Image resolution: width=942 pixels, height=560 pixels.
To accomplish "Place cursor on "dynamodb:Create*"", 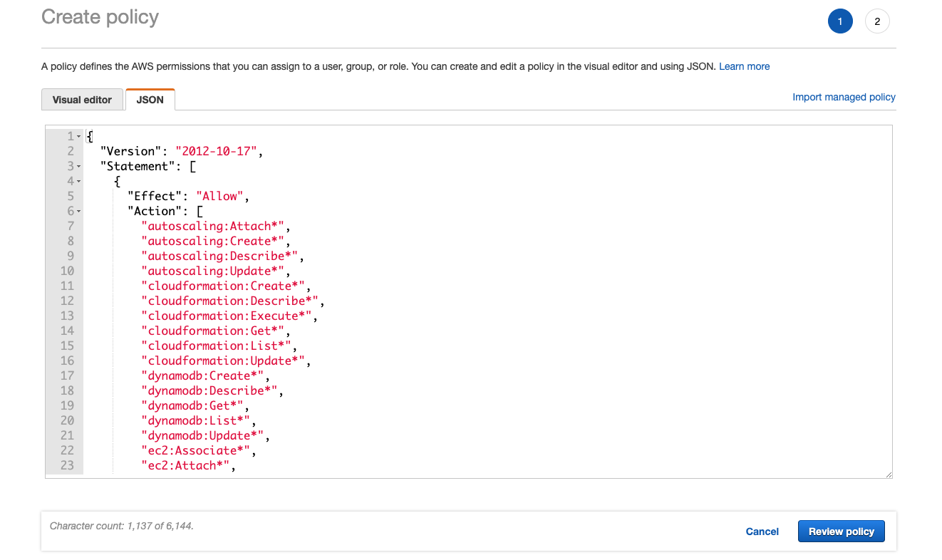I will 203,375.
